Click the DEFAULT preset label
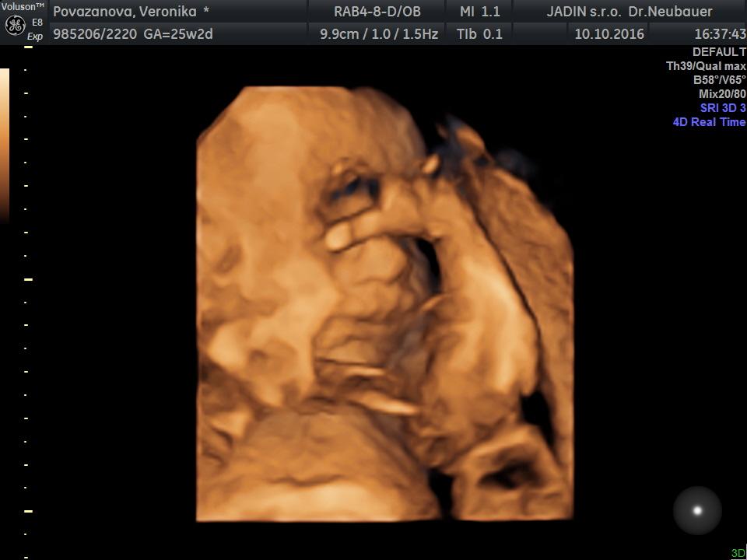747x560 pixels. pyautogui.click(x=718, y=52)
